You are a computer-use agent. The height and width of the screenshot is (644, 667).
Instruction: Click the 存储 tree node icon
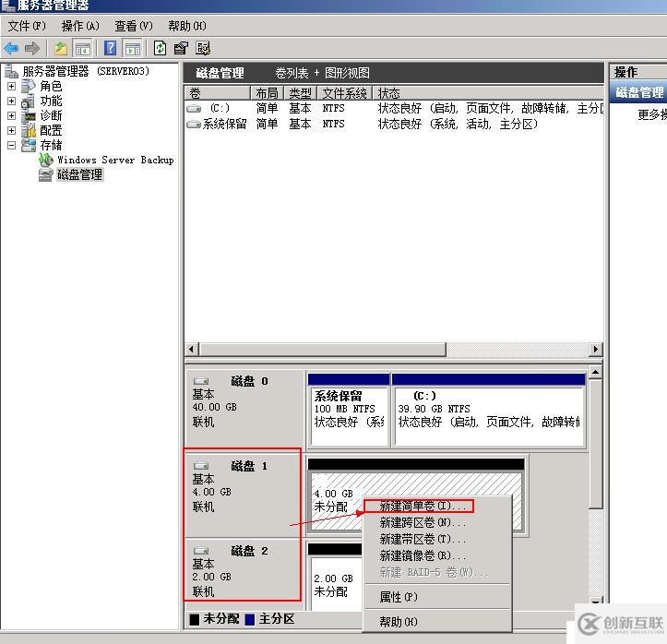click(29, 145)
